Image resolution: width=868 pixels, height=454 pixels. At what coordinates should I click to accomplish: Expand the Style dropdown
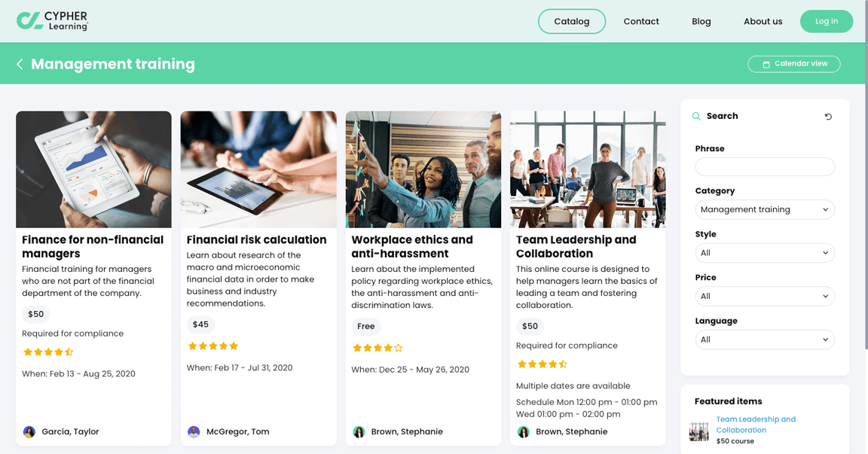765,252
